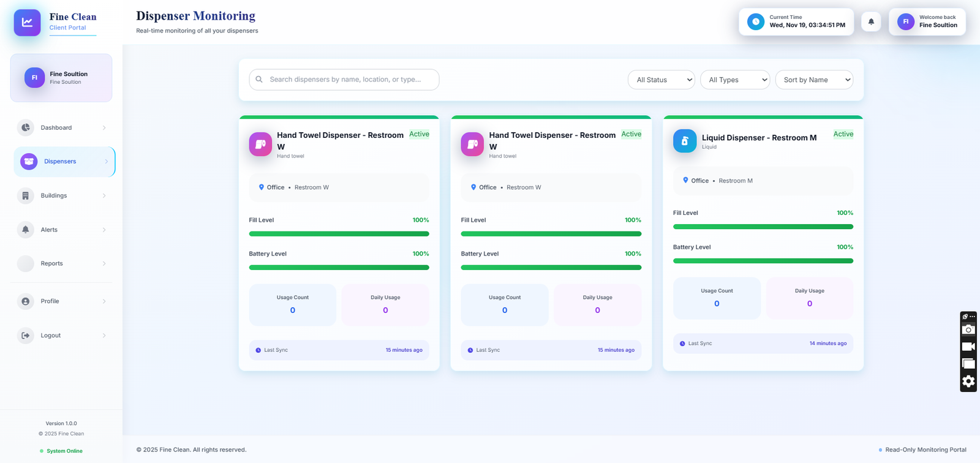Click the Alerts bell icon in sidebar
980x463 pixels.
pyautogui.click(x=26, y=230)
